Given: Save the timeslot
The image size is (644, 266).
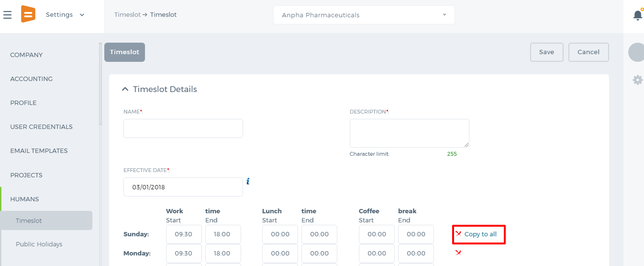Looking at the screenshot, I should [546, 52].
